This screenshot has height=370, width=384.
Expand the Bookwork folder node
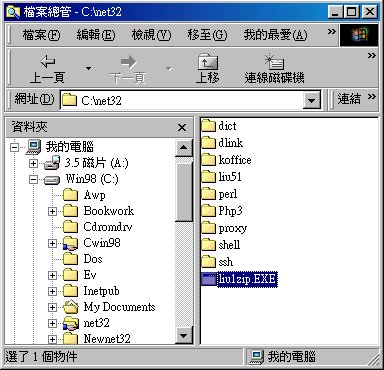pos(52,211)
